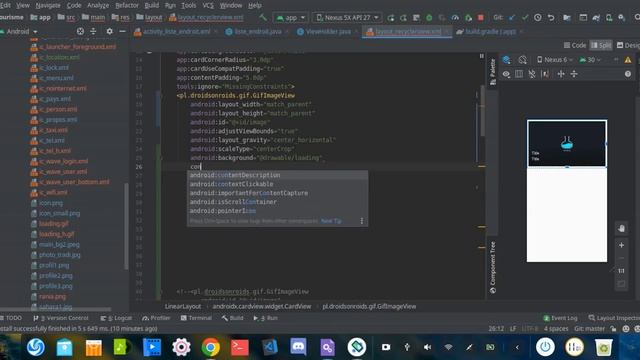The width and height of the screenshot is (640, 360).
Task: Open the Nexus 5X API 27 device dropdown
Action: pyautogui.click(x=347, y=18)
